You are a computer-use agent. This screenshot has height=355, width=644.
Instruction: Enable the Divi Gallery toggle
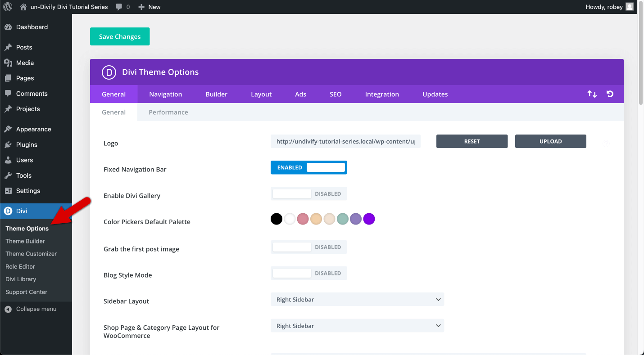[309, 193]
